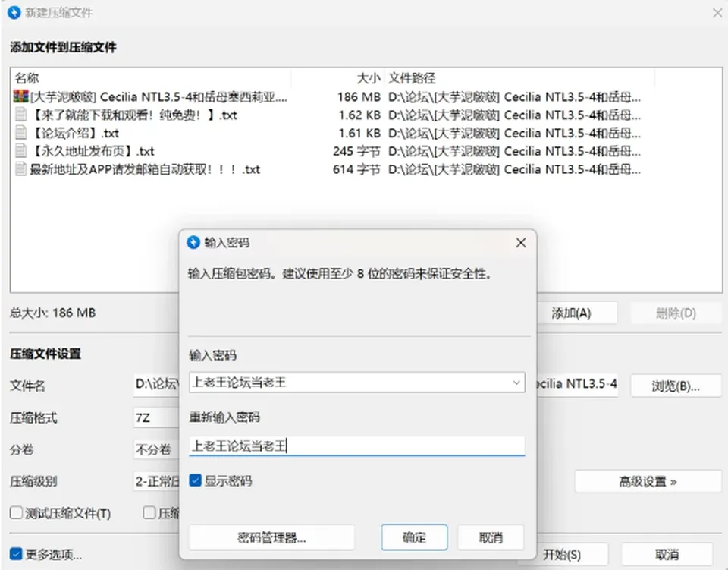The image size is (728, 570).
Task: Select the 【来了就能下载和观看！纯免费！】.txt file name
Action: [133, 115]
